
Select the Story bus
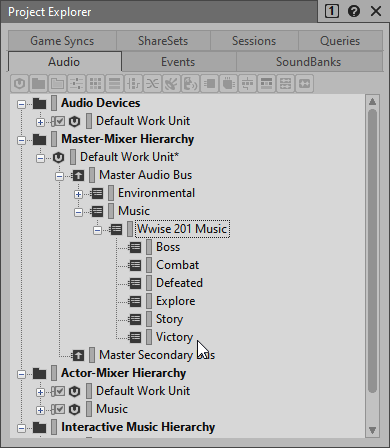(169, 319)
